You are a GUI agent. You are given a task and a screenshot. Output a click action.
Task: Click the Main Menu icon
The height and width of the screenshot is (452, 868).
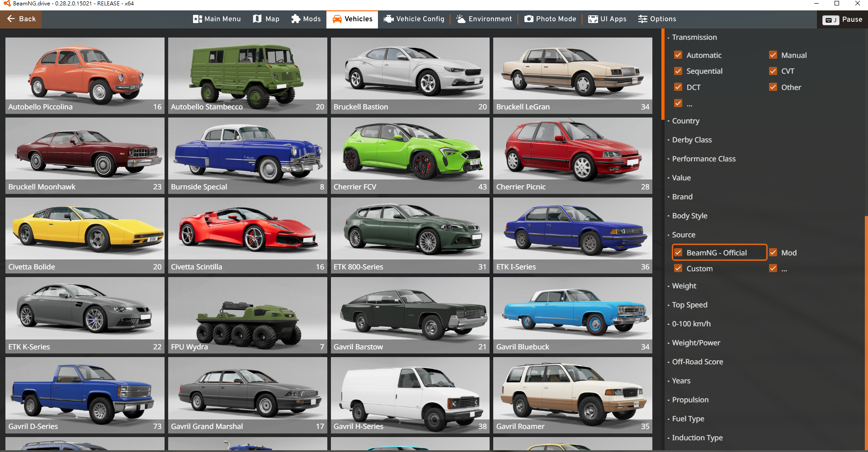click(x=198, y=19)
